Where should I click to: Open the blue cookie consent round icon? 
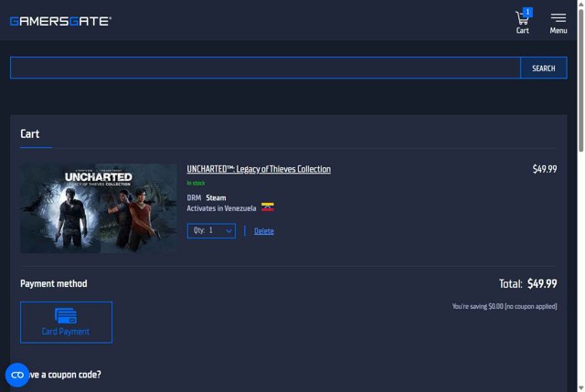17,375
